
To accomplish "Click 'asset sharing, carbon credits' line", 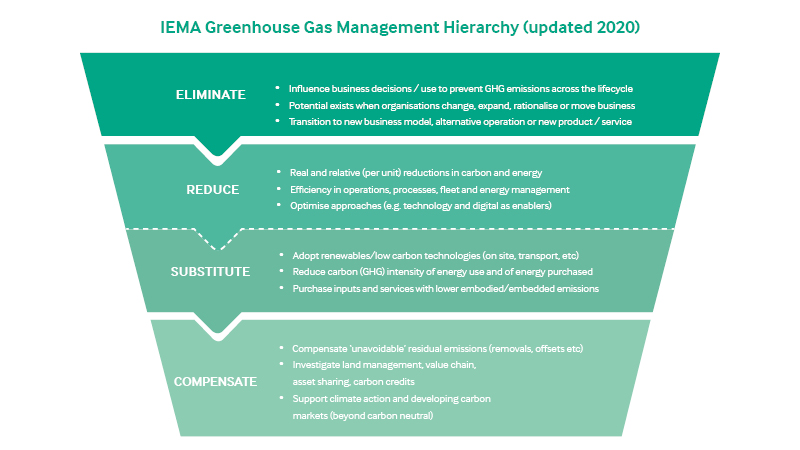I will [x=354, y=382].
